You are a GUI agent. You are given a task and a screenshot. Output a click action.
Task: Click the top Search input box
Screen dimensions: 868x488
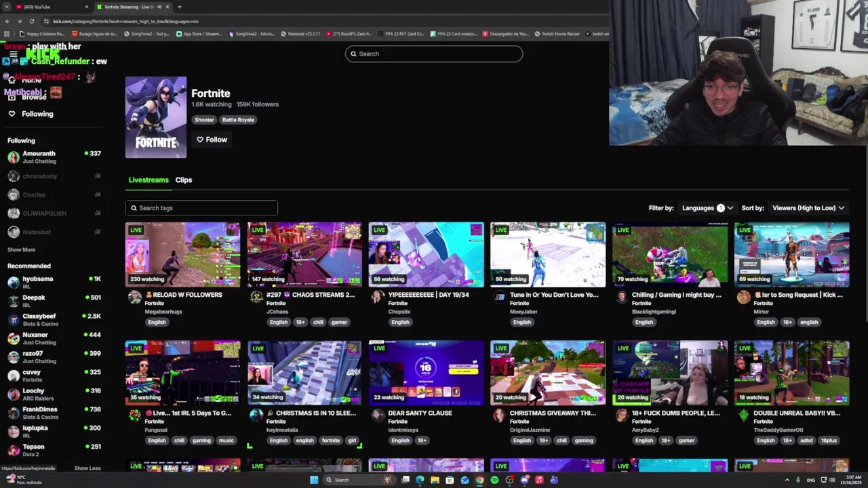(434, 54)
